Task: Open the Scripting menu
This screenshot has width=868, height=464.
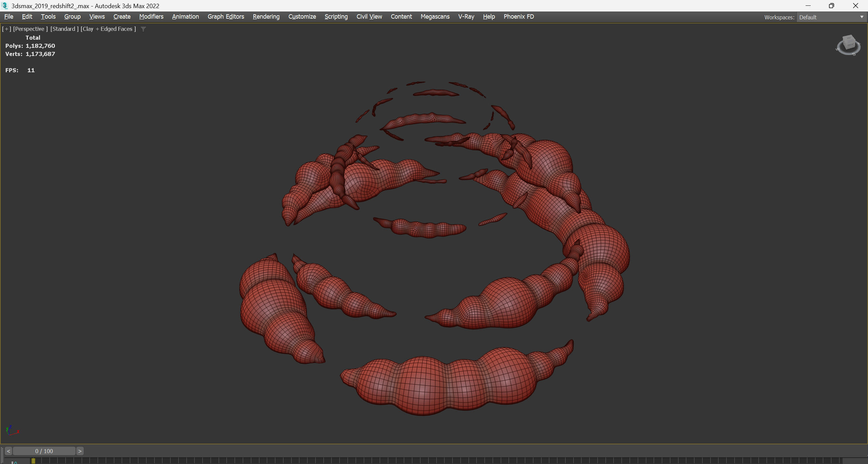Action: pos(336,17)
